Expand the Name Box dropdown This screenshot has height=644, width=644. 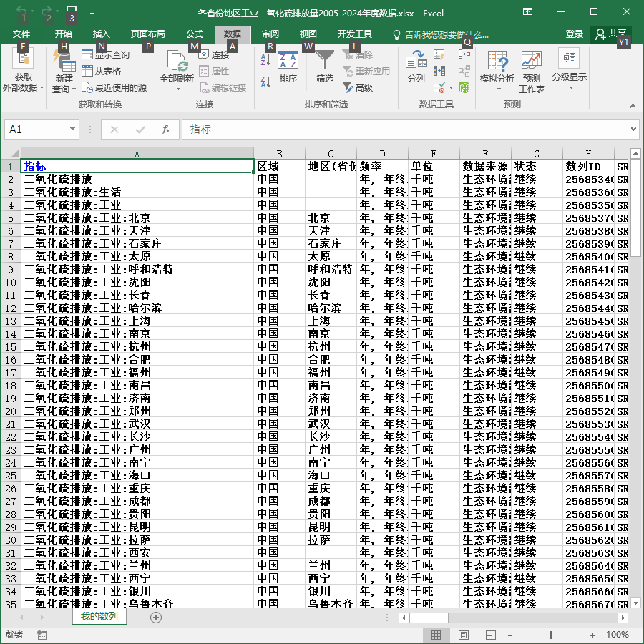click(72, 130)
